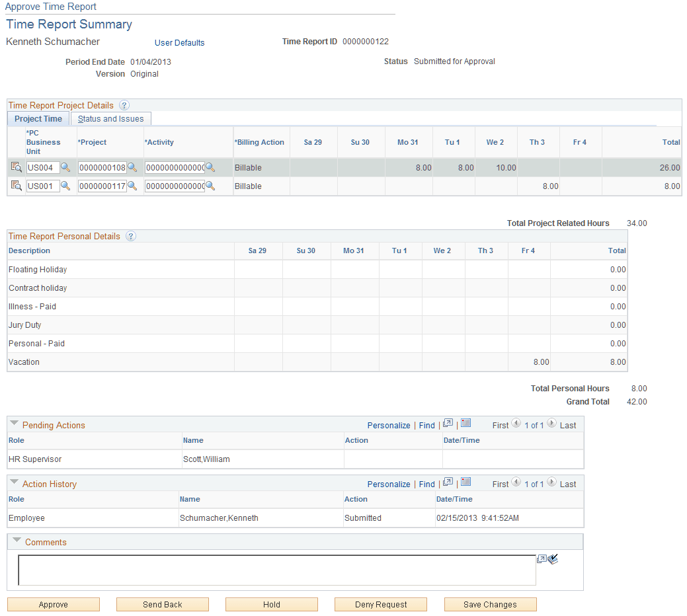
Task: Click the help icon beside Time Report Project Details
Action: click(124, 104)
